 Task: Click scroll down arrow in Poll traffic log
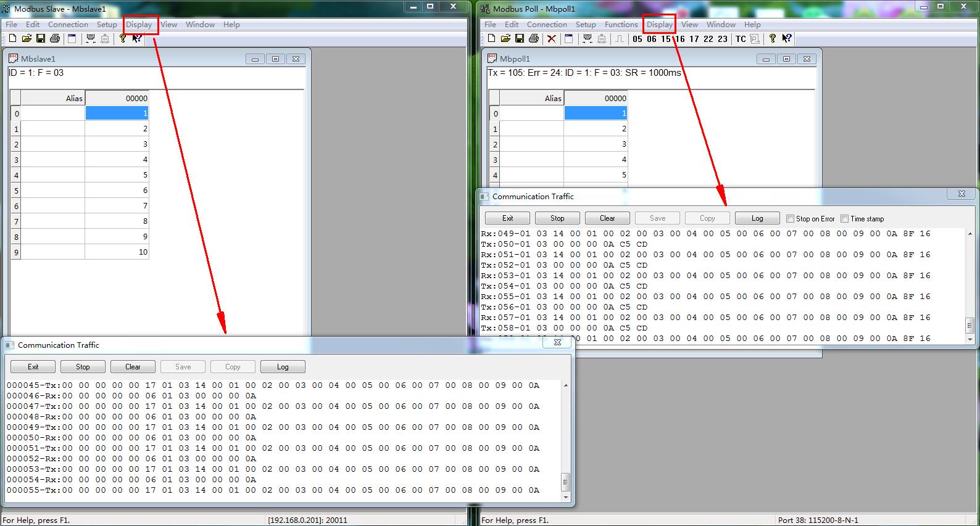[970, 339]
